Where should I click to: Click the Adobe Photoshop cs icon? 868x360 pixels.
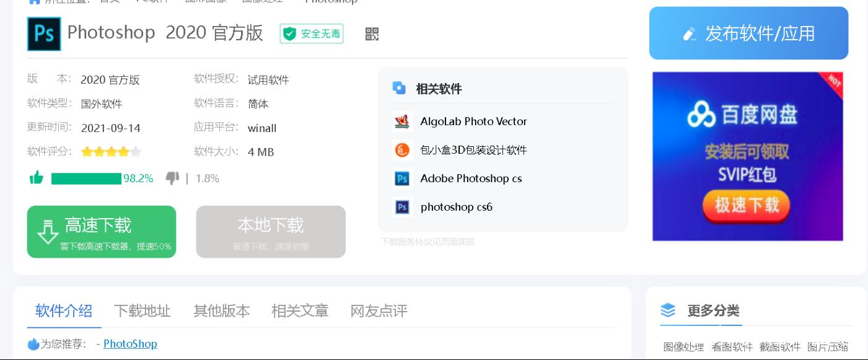(x=402, y=178)
